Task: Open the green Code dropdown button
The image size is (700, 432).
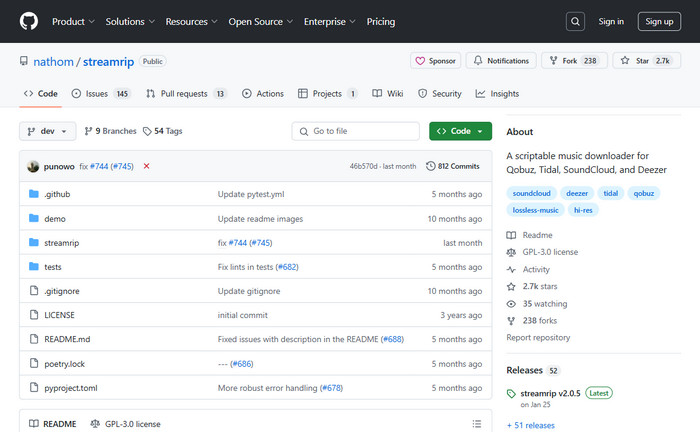Action: pos(460,131)
